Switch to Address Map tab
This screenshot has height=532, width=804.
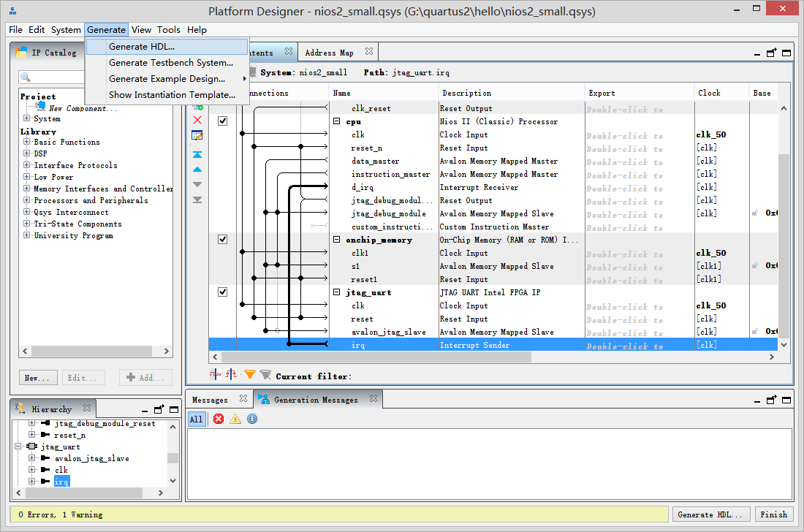(x=329, y=53)
